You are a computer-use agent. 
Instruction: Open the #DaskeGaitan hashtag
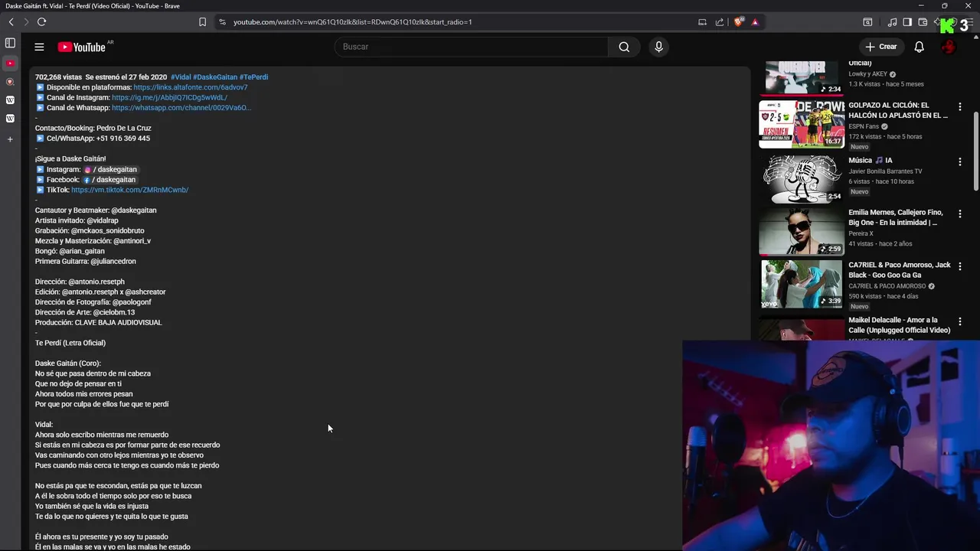215,77
